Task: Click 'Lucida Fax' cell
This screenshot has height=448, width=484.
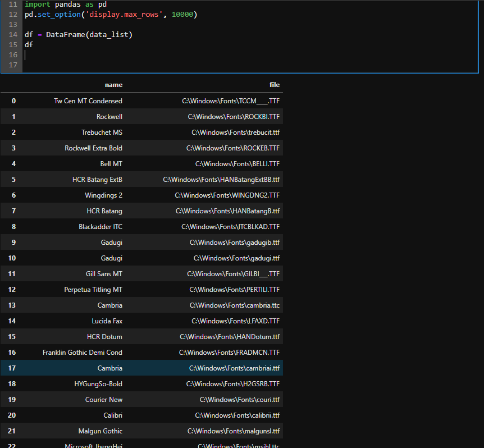Action: (x=107, y=321)
